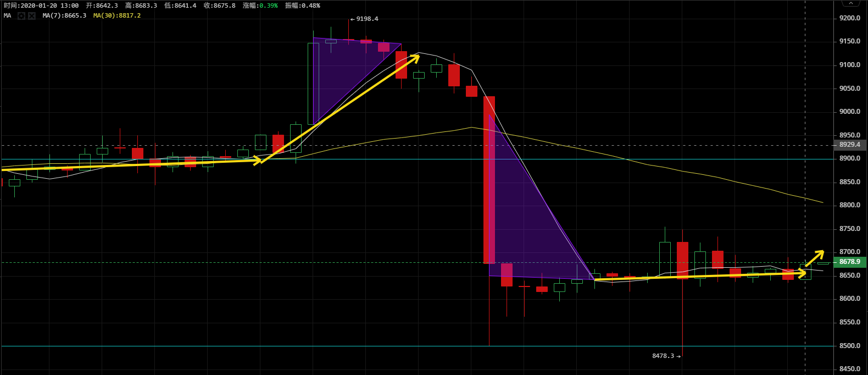The width and height of the screenshot is (868, 375).
Task: Select the MA(7):8665.3 readout
Action: [x=64, y=16]
